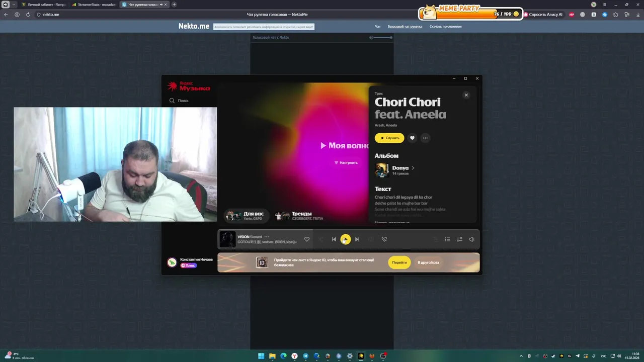Open the clock showing 11:36
The width and height of the screenshot is (644, 362).
click(x=632, y=356)
